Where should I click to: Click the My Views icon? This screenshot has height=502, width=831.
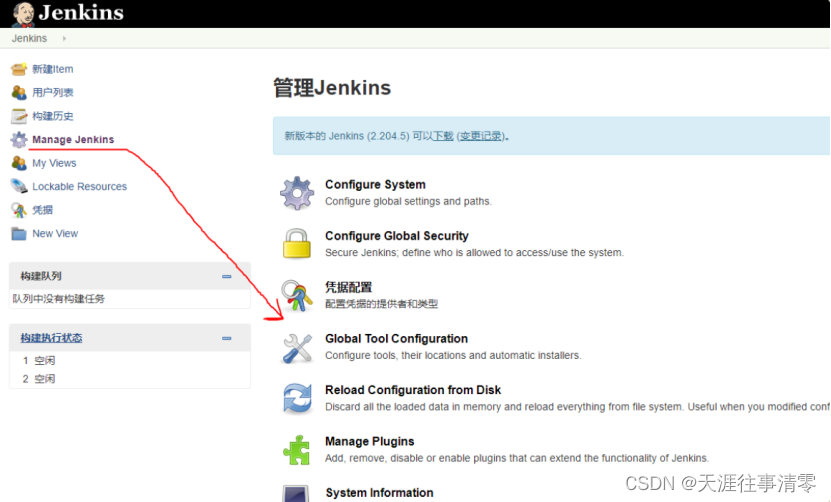click(19, 163)
